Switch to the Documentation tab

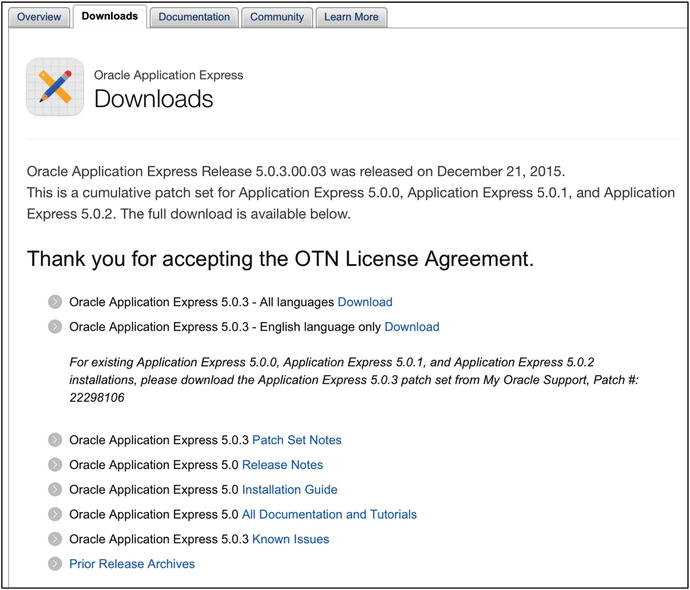point(194,17)
